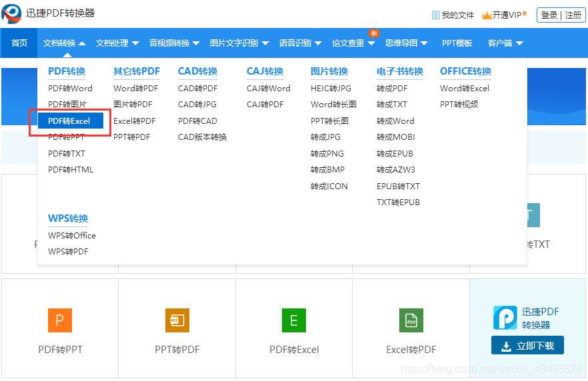Open CAD转PDF conversion
The image size is (588, 381).
[x=197, y=89]
